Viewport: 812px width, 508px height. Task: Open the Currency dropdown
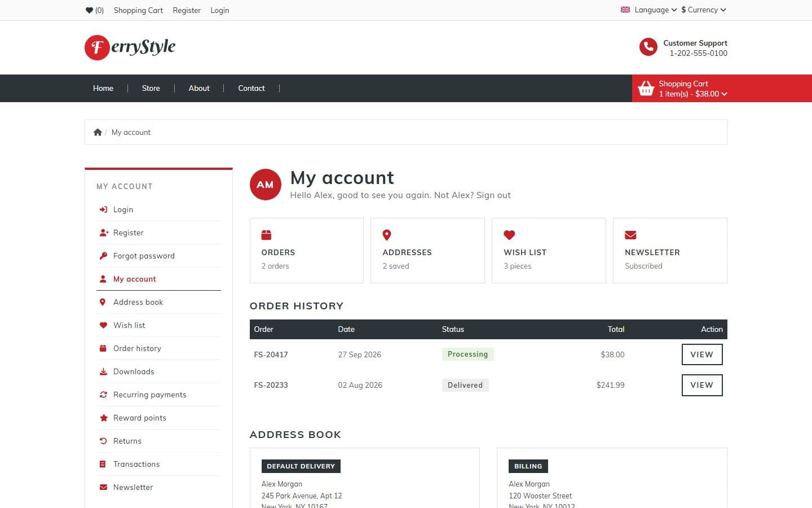(704, 10)
